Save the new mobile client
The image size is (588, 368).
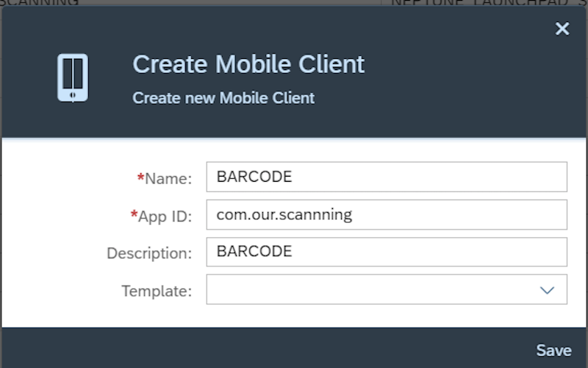tap(553, 350)
